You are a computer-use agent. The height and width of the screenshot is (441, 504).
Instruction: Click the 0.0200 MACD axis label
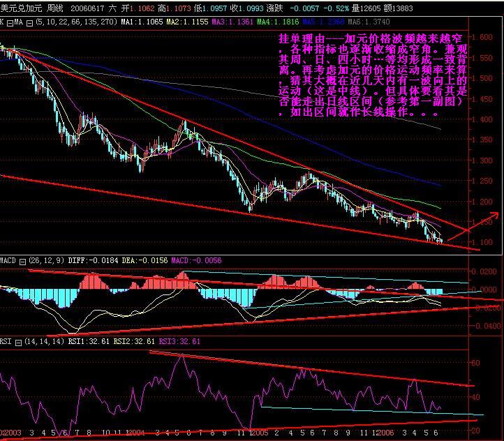[484, 271]
